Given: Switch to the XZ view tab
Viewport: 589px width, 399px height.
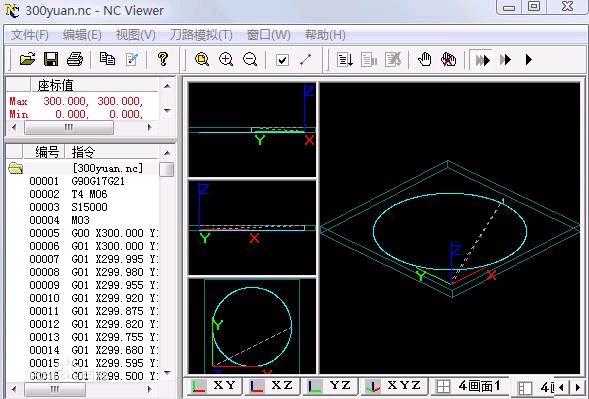Looking at the screenshot, I should point(271,386).
